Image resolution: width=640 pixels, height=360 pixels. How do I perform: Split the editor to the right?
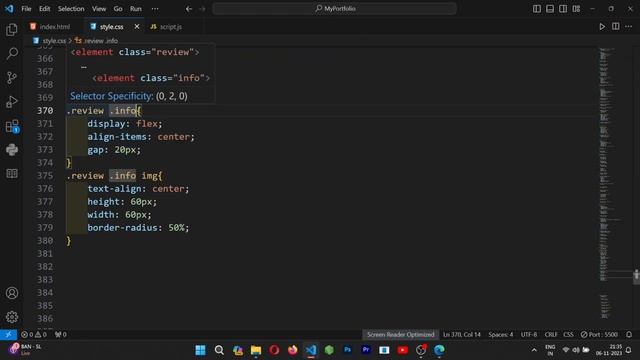(x=616, y=27)
